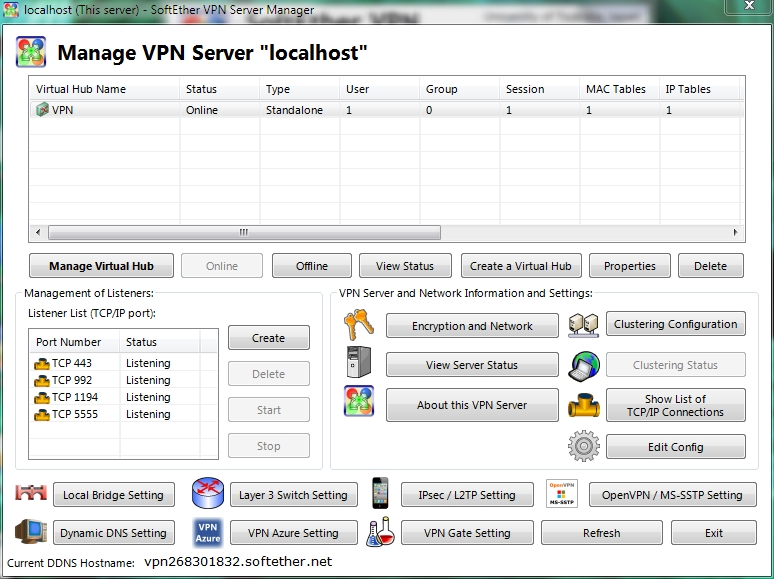Viewport: 774px width, 579px height.
Task: Click the server tower icon beside View Server Status
Action: pyautogui.click(x=359, y=362)
